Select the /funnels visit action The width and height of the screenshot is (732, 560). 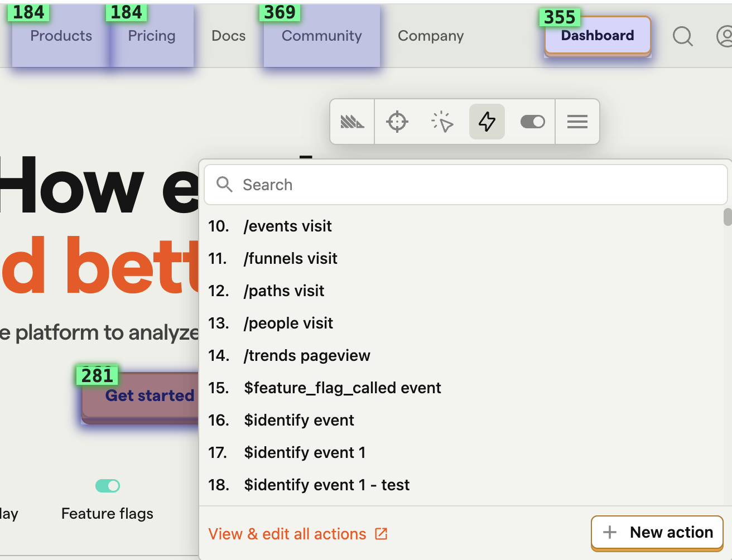[x=290, y=258]
